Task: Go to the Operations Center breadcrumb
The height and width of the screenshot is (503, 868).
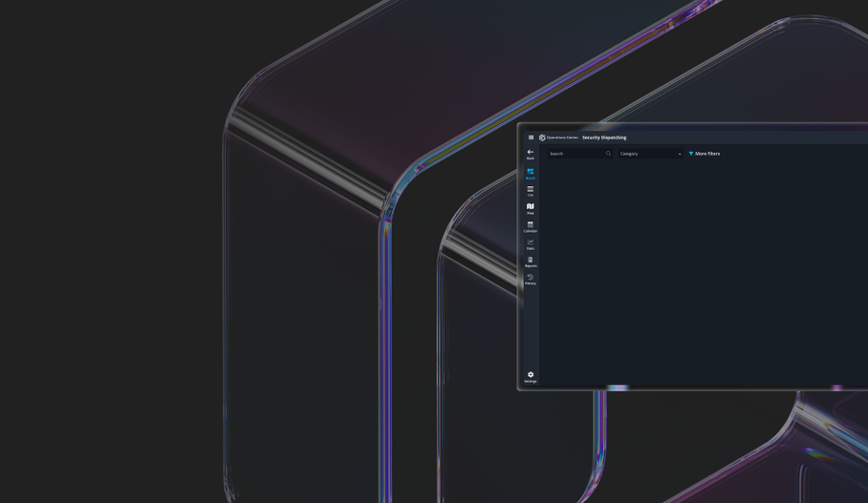Action: (561, 138)
